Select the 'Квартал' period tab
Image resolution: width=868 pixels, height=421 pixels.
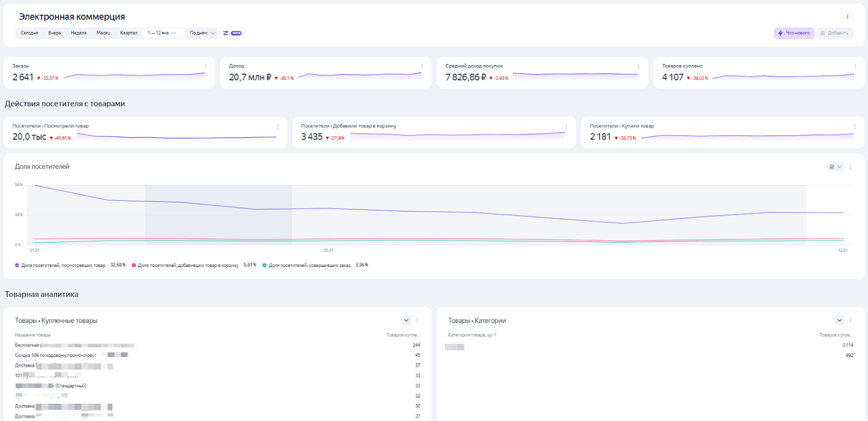tap(129, 33)
